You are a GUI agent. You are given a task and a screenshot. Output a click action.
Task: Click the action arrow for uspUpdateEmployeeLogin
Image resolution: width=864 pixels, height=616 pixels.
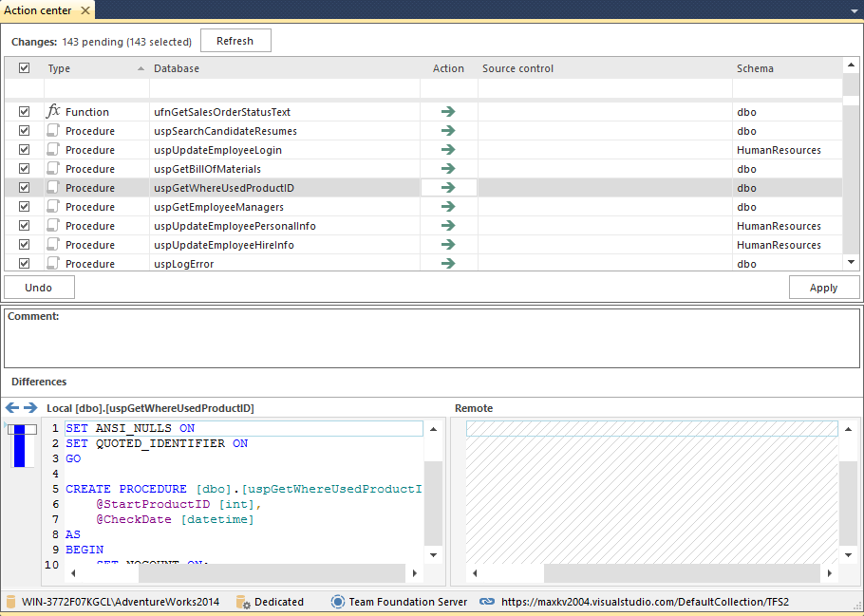pyautogui.click(x=448, y=150)
